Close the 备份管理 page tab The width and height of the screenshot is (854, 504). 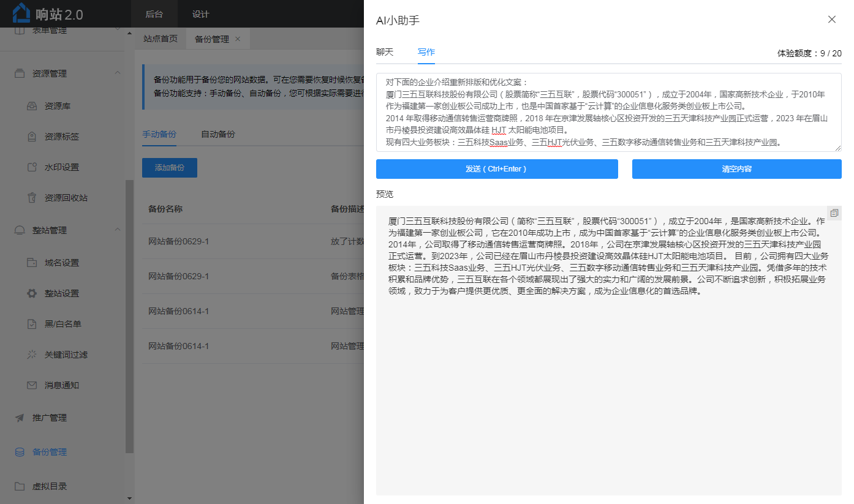pyautogui.click(x=238, y=39)
